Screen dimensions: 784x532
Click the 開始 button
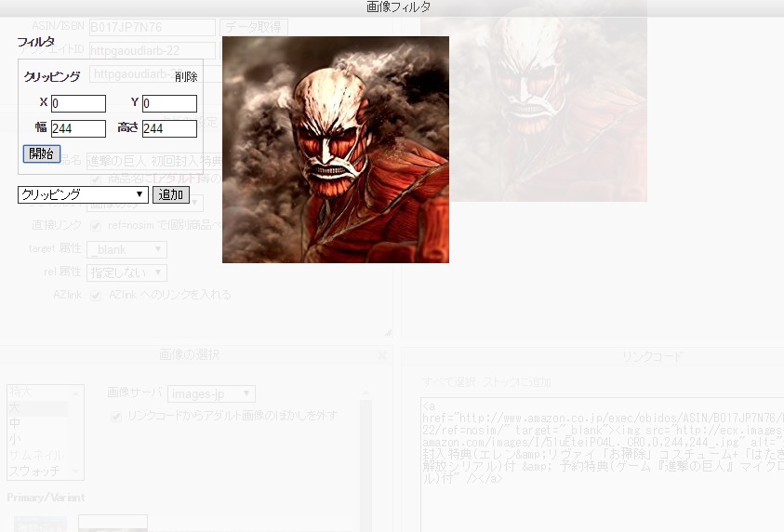click(x=42, y=153)
